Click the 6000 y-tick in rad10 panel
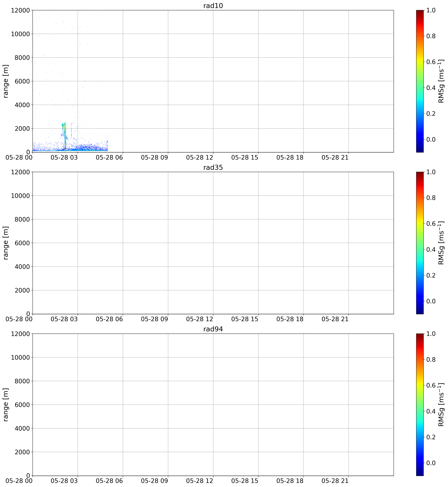Viewport: 448px width, 487px height. tap(22, 81)
